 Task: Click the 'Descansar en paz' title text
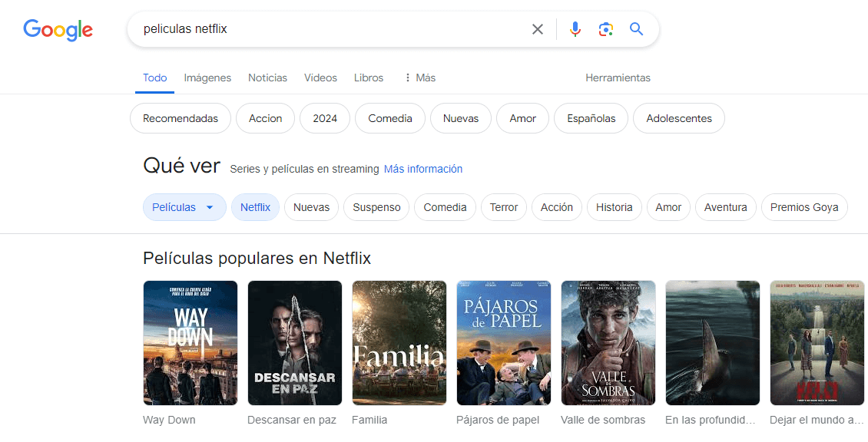[292, 420]
